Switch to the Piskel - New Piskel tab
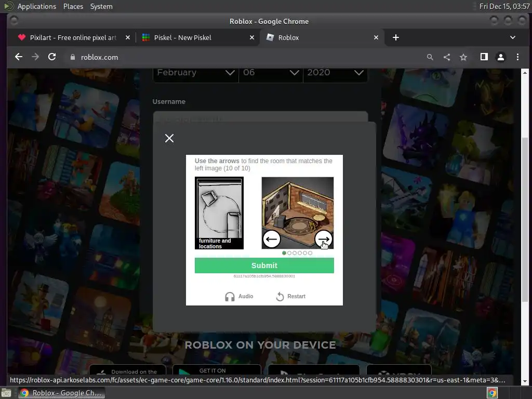Viewport: 532px width, 399px height. [198, 37]
